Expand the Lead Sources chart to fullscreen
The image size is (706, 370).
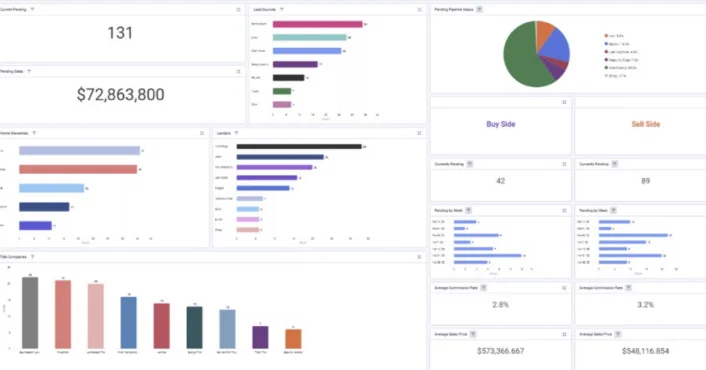tap(420, 9)
